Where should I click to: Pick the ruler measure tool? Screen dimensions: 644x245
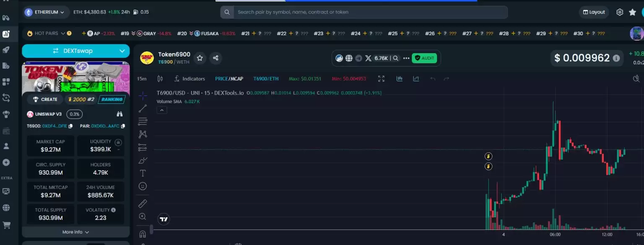pos(143,204)
